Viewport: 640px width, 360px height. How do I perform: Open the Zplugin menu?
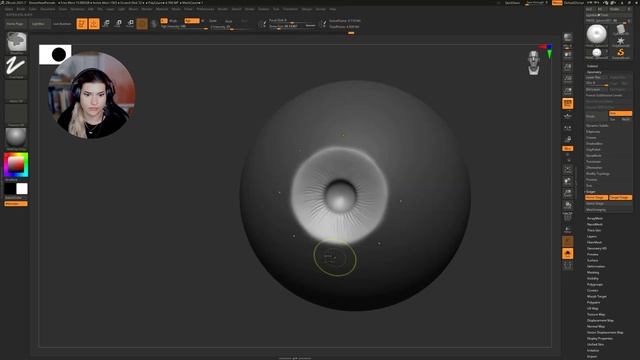point(307,9)
